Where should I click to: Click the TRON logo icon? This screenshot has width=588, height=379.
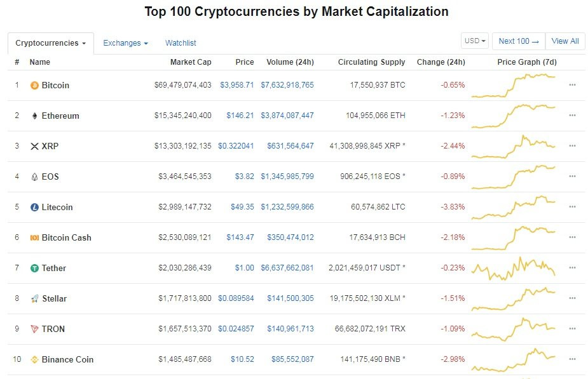coord(34,329)
